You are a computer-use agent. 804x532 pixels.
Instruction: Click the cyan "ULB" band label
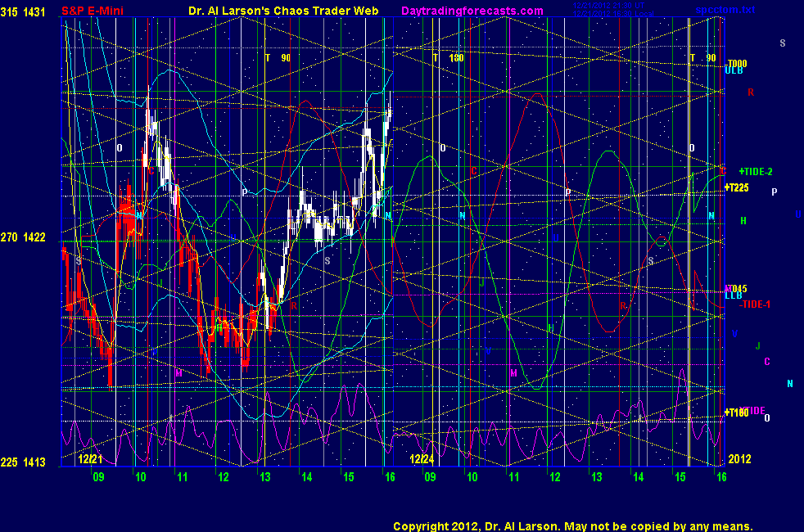[734, 70]
